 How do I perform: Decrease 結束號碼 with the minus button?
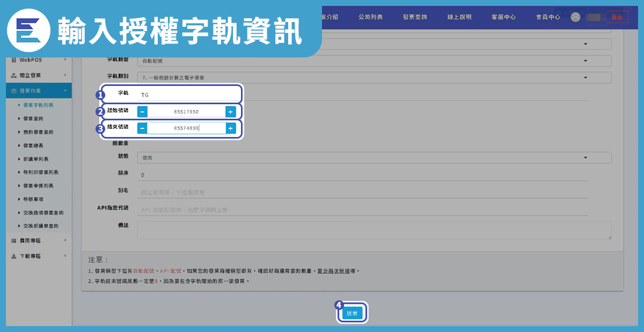coord(142,128)
